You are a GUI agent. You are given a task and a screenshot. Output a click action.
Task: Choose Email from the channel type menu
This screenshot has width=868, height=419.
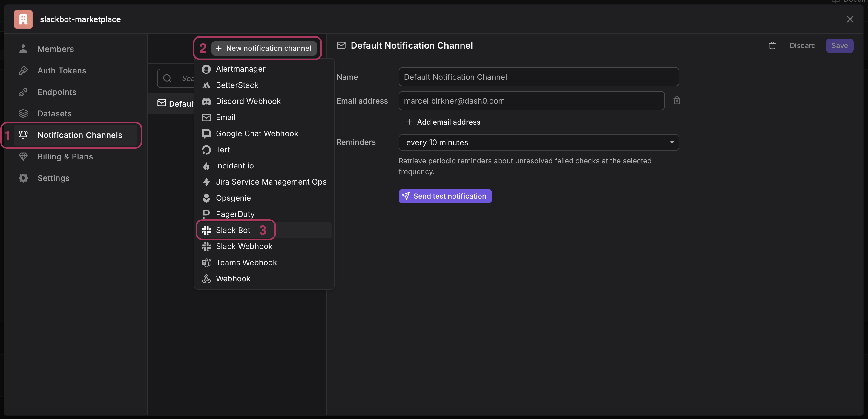coord(264,118)
